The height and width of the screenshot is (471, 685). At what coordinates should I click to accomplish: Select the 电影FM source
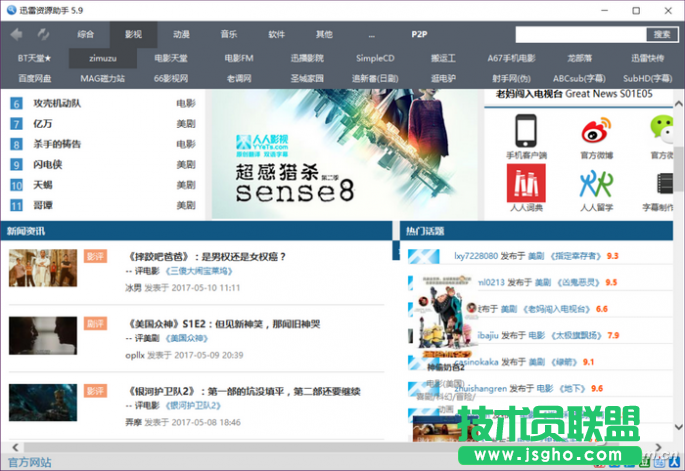tap(239, 58)
